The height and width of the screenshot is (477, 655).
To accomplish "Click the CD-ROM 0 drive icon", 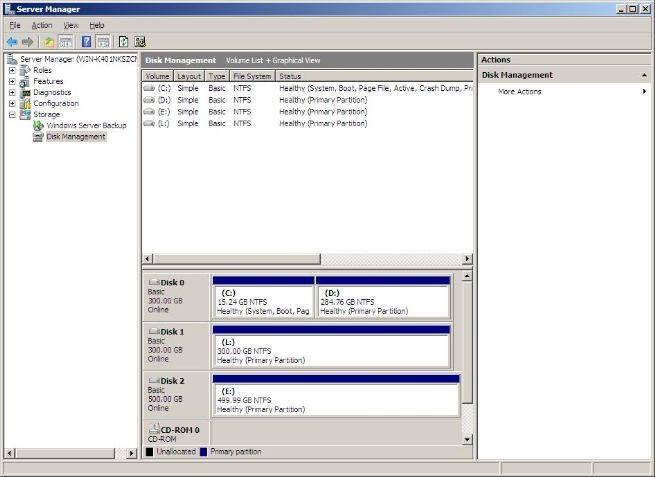I will 154,429.
